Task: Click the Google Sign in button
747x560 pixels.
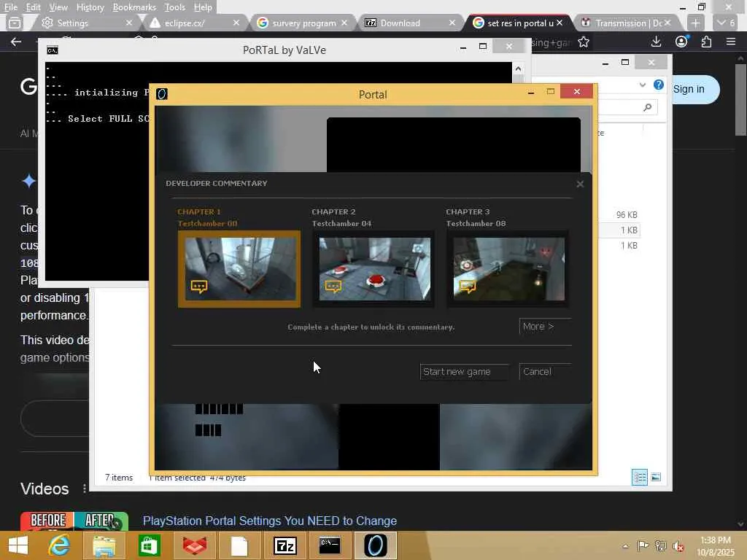Action: coord(689,89)
